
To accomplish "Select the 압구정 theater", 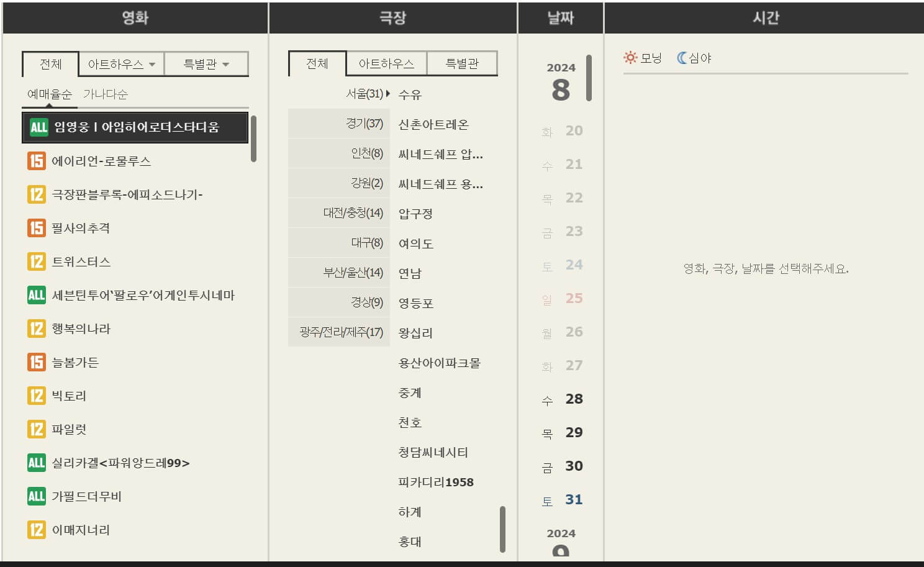I will (417, 213).
